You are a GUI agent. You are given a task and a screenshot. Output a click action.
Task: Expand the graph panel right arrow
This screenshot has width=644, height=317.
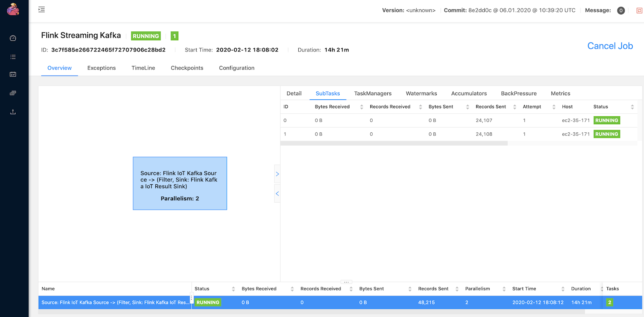pos(277,174)
